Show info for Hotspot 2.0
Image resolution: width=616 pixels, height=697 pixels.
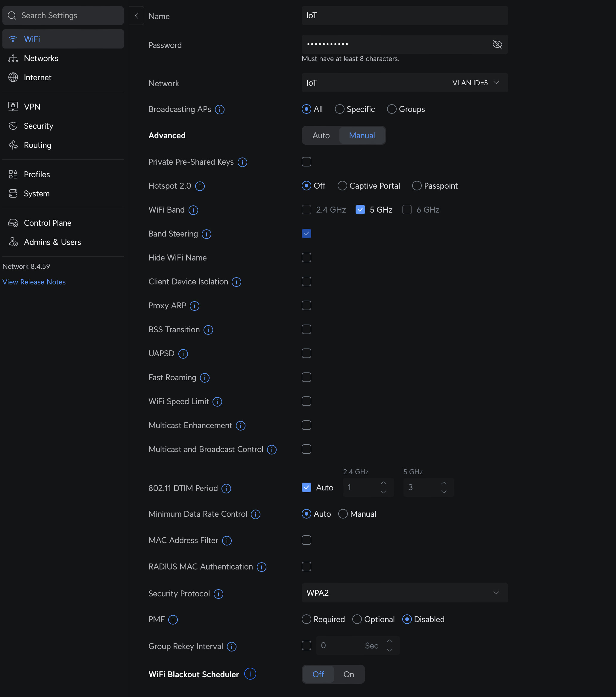point(200,186)
